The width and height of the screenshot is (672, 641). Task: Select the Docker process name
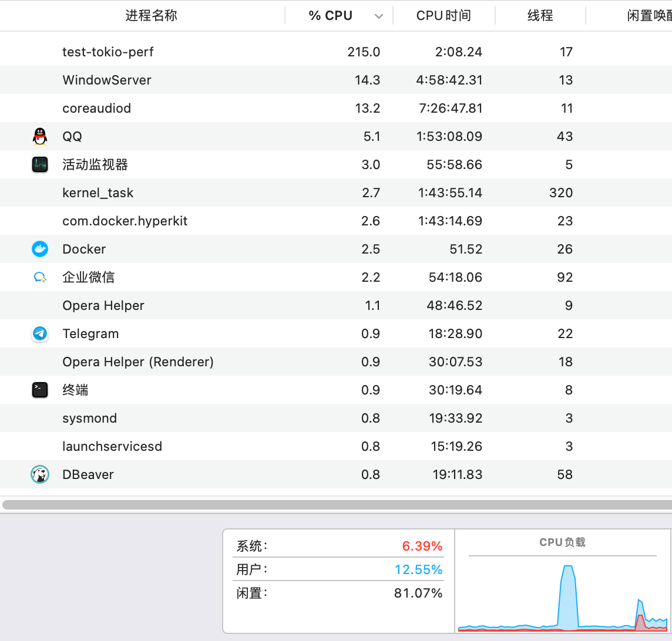84,249
